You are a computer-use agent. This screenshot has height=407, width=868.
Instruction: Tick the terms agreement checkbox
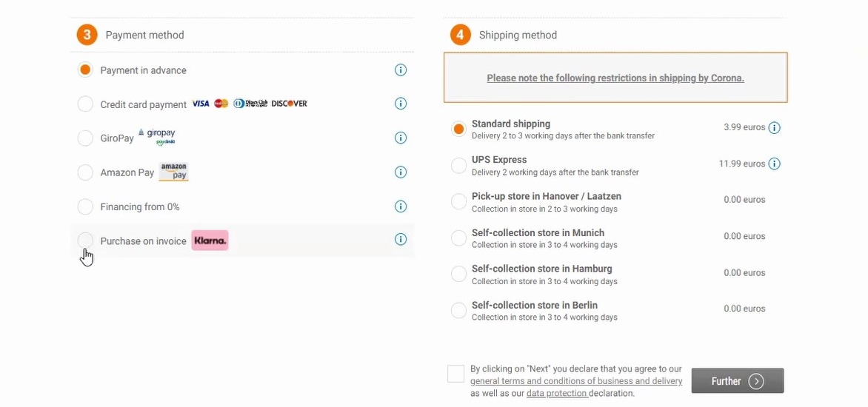point(455,374)
